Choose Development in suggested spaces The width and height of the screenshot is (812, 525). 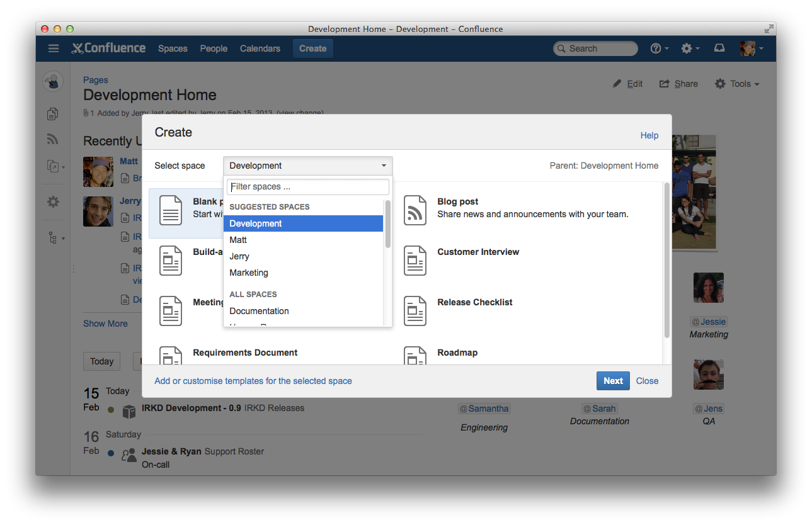click(304, 223)
